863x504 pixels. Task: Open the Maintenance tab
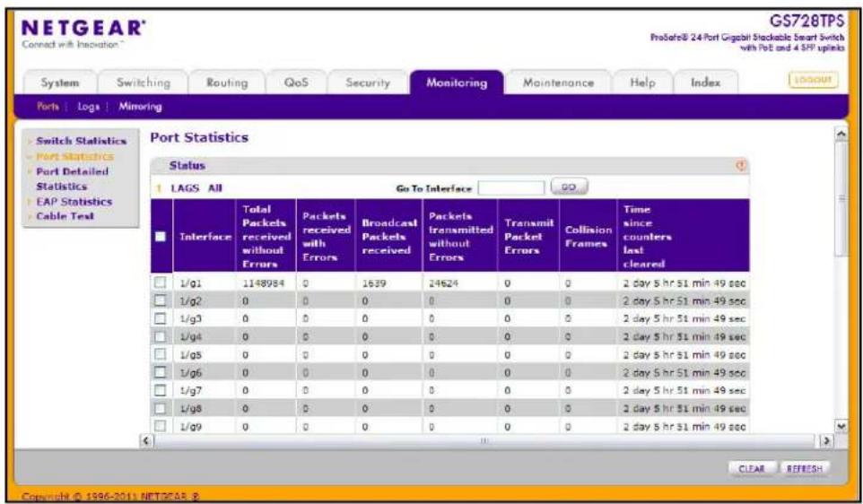[558, 83]
